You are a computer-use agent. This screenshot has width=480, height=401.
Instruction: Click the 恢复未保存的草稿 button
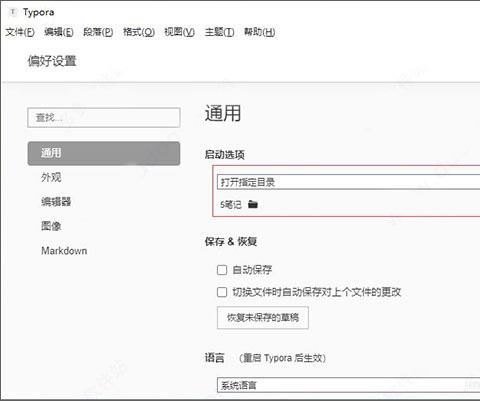[263, 318]
